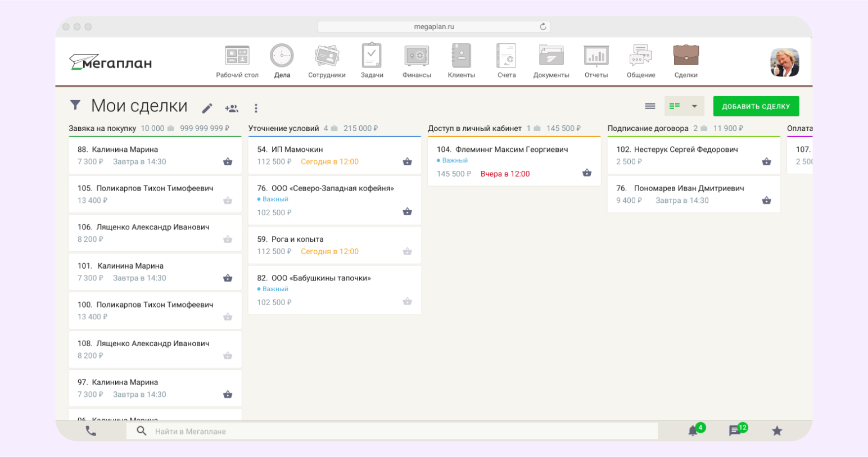The width and height of the screenshot is (868, 457).
Task: Click the Найти в Мегаплане search field
Action: (x=394, y=431)
